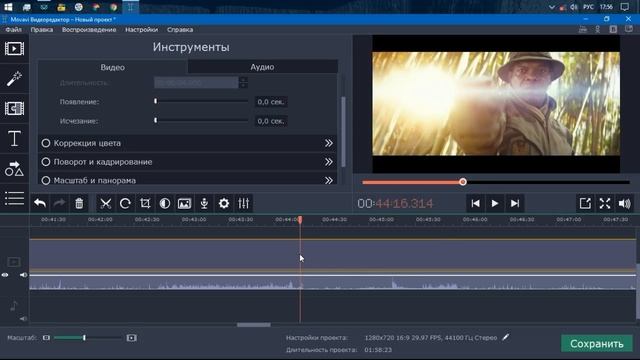Open the action center notifications icon

point(624,7)
